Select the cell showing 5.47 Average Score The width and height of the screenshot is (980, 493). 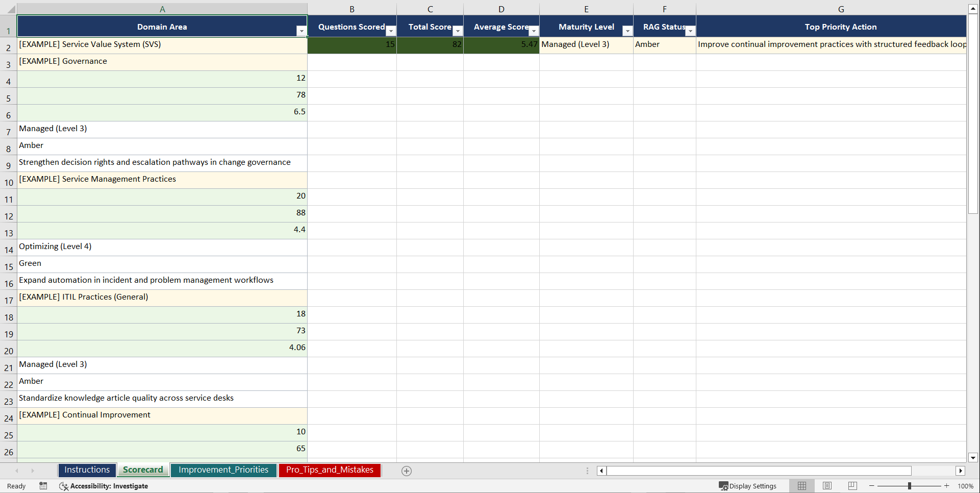(501, 44)
